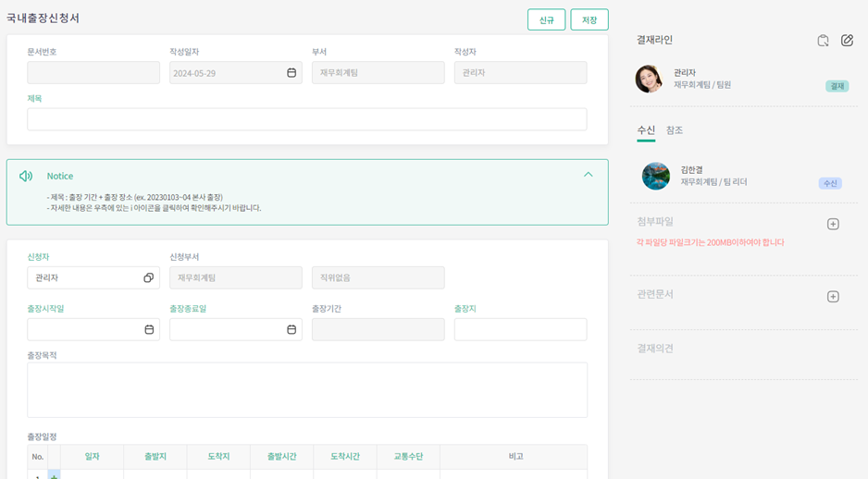Save the form with 저장 button

(589, 19)
